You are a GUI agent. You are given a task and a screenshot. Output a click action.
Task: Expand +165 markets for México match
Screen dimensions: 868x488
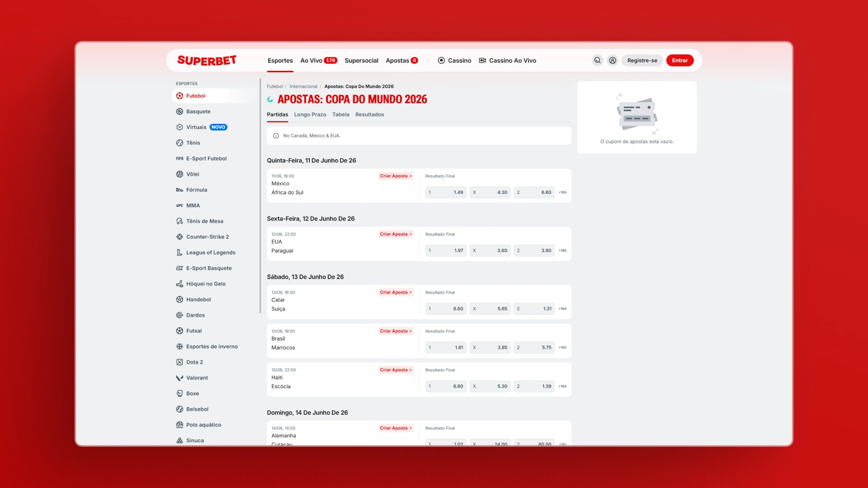(562, 192)
